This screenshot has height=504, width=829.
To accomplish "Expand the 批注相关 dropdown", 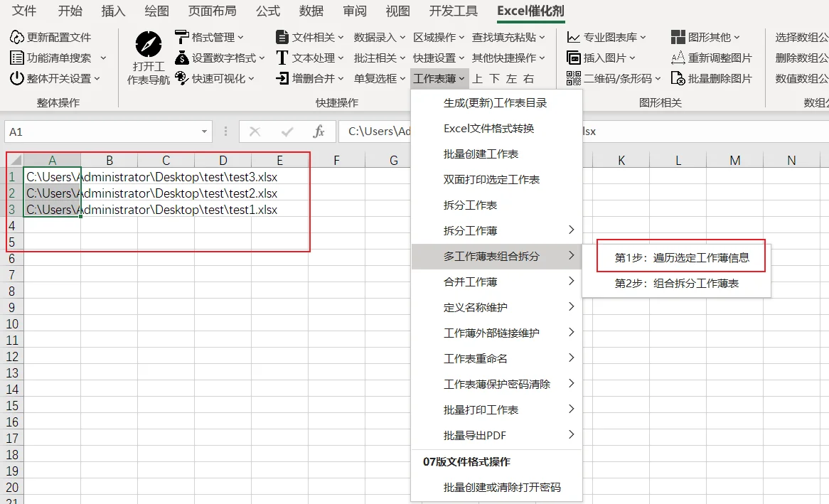I will (x=379, y=58).
